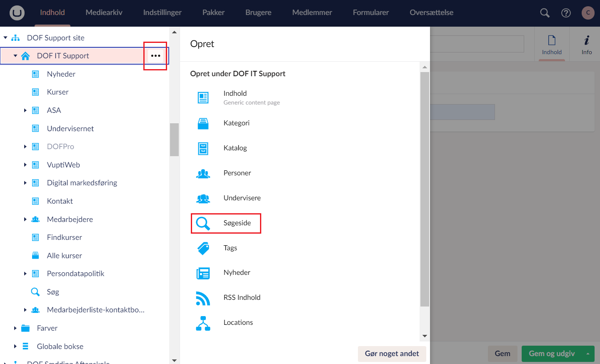Click the Gem button
Screen dimensions: 600x364
[x=502, y=354]
